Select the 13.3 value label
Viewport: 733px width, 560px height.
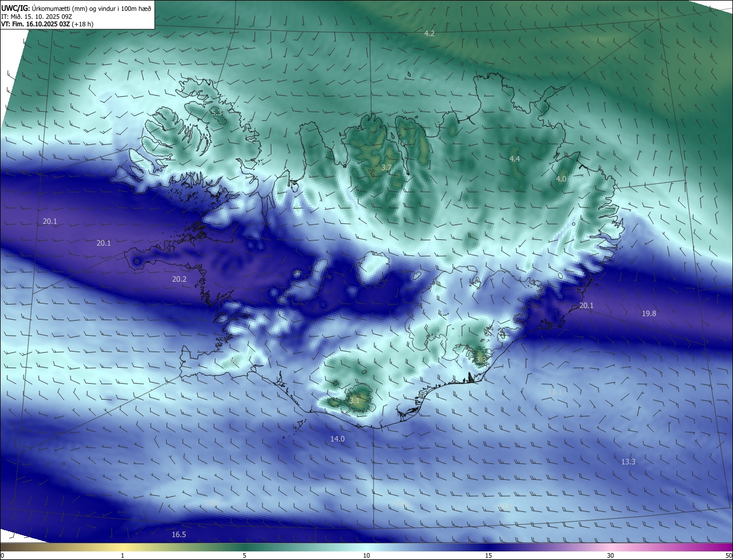coord(628,462)
